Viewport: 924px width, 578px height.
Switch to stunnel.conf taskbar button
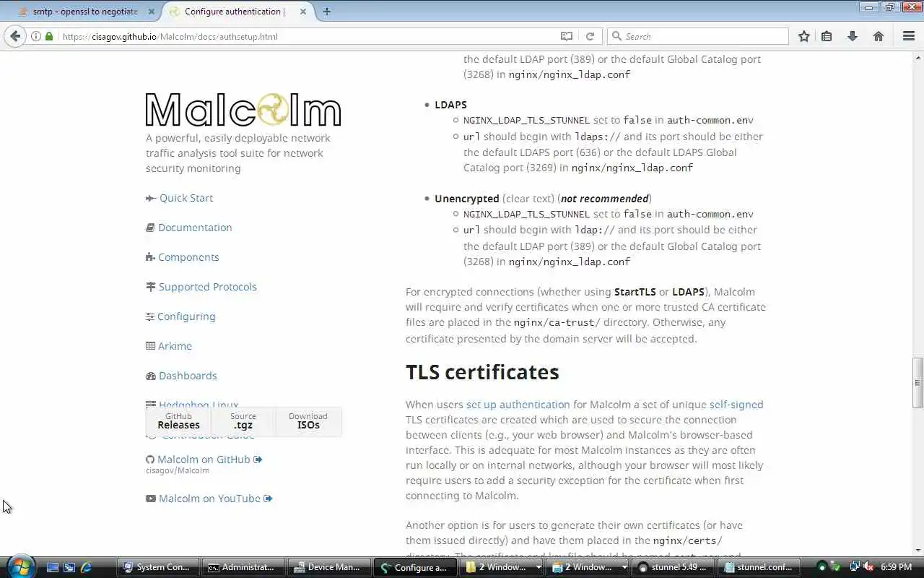[x=759, y=567]
